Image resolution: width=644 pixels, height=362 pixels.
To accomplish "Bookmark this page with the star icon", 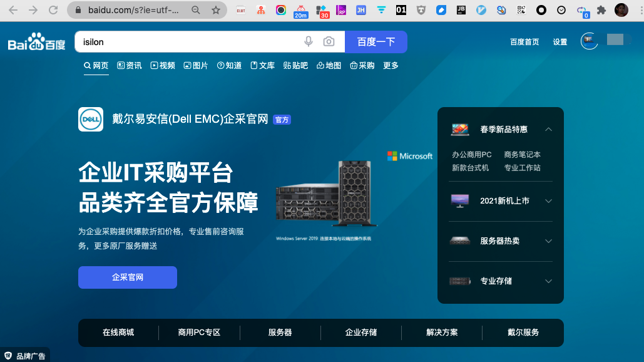I will [x=216, y=10].
